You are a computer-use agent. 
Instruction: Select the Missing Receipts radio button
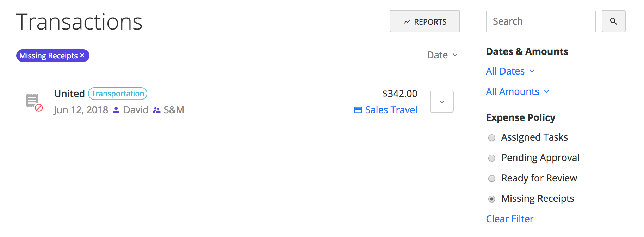pos(492,199)
